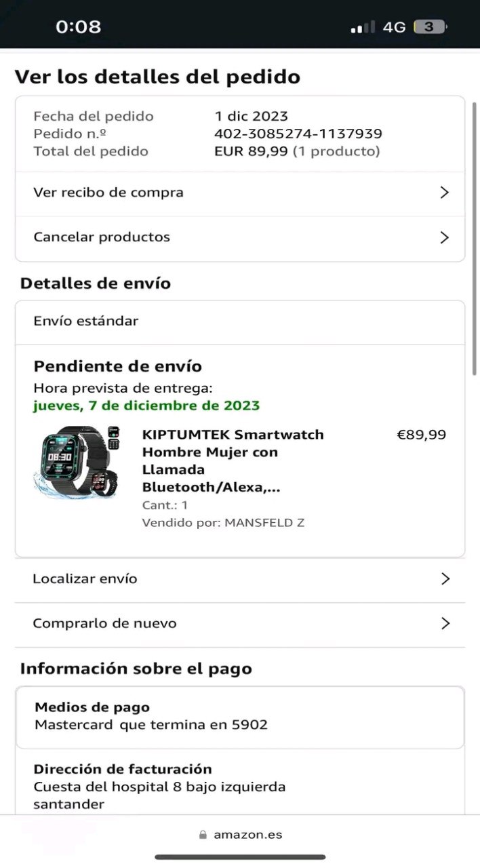
Task: Open Localizar envío option
Action: [240, 578]
